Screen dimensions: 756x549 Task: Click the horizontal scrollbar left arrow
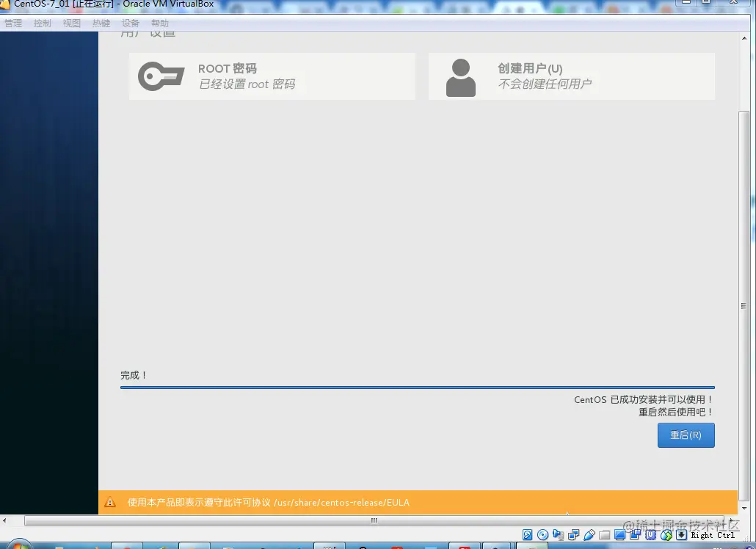point(5,520)
